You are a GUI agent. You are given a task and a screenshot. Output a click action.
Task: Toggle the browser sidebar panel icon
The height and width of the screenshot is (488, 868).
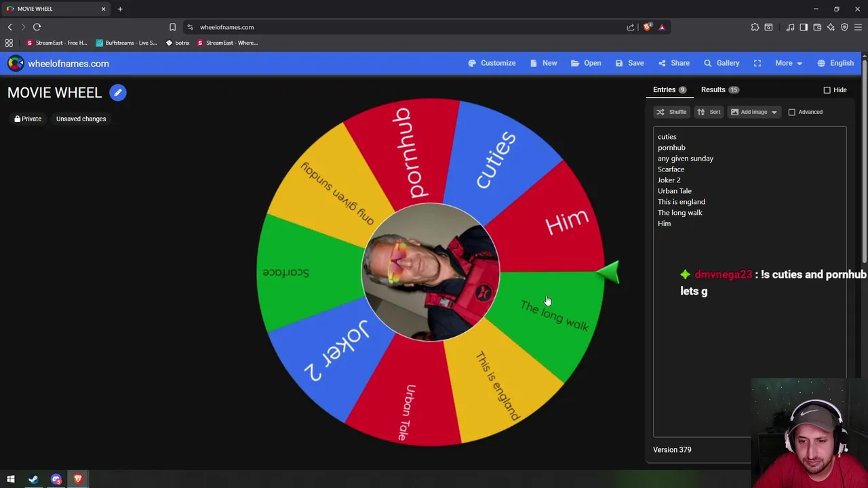(x=804, y=27)
